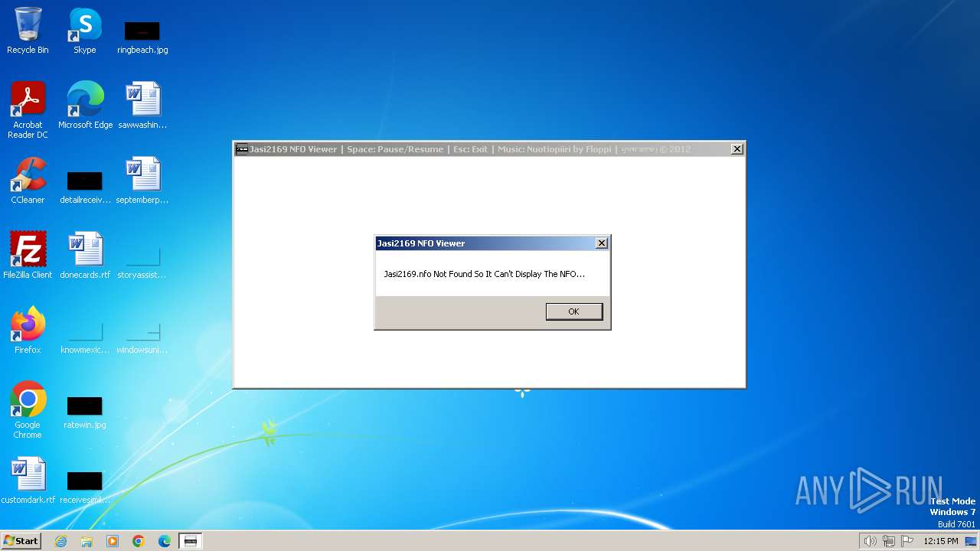Select the customdark.rtf document

(x=28, y=481)
